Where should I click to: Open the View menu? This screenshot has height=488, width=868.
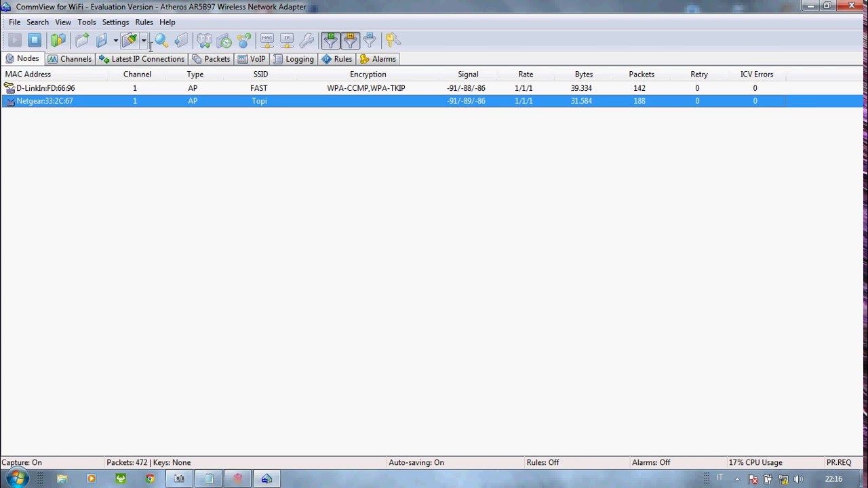(x=63, y=22)
